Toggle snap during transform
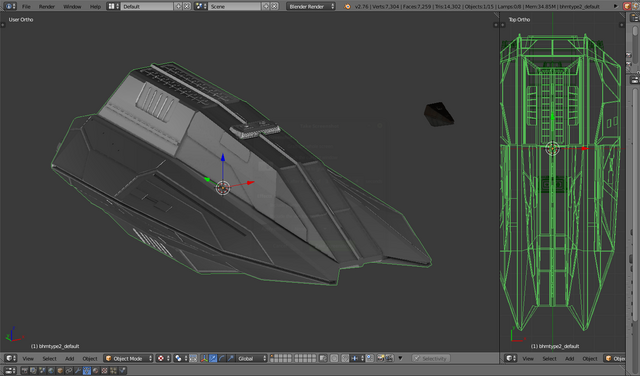This screenshot has width=640, height=376. 345,358
